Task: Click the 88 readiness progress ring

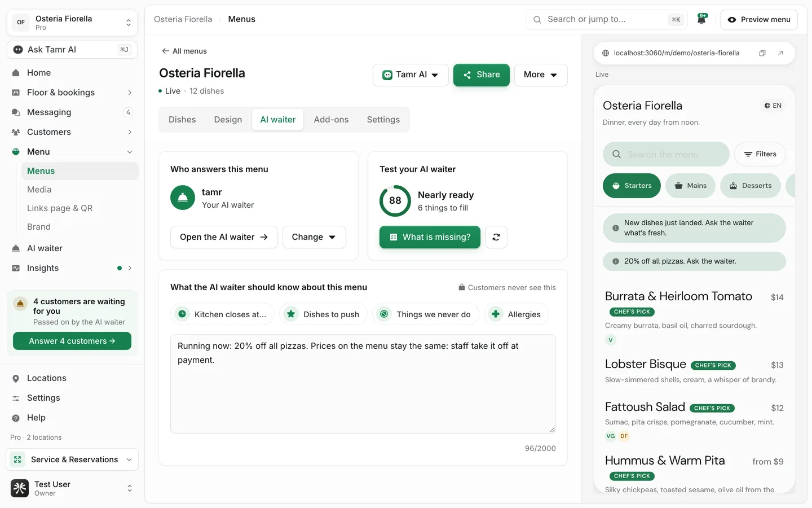Action: point(395,201)
